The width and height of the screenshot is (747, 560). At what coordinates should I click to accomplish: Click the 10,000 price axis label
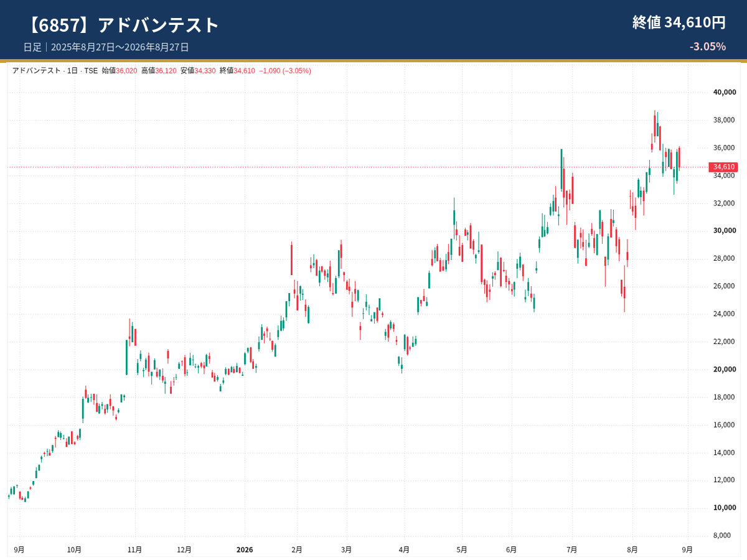click(725, 508)
